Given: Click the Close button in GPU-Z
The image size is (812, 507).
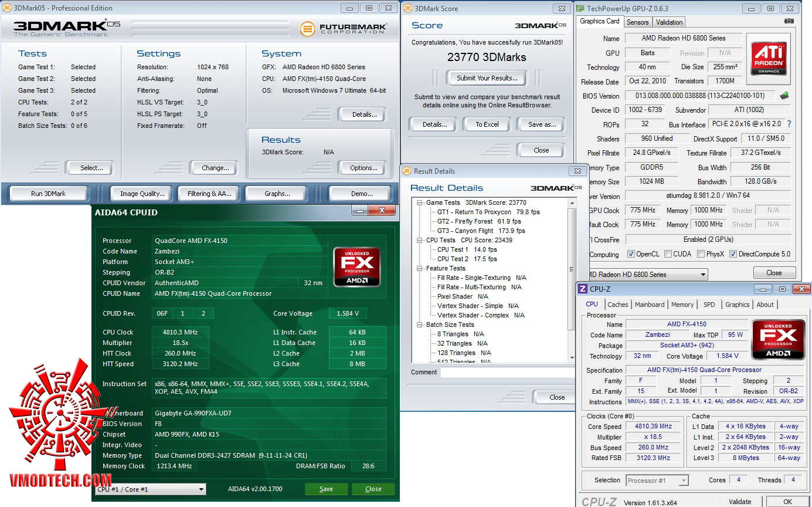Looking at the screenshot, I should point(774,273).
